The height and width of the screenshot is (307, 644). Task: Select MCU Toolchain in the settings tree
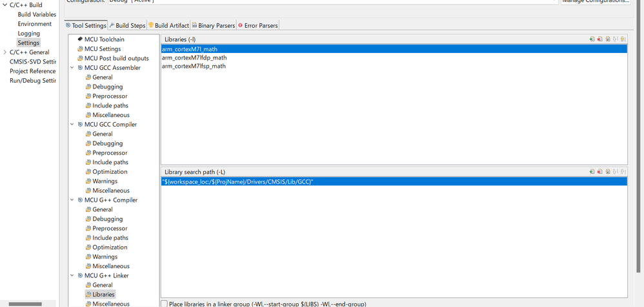pos(101,39)
